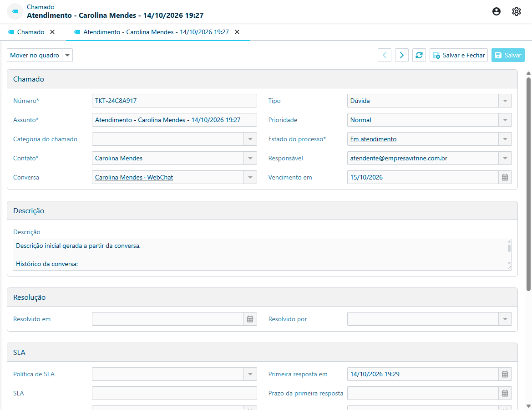
Task: Open calendar for Vencimento em
Action: [505, 177]
